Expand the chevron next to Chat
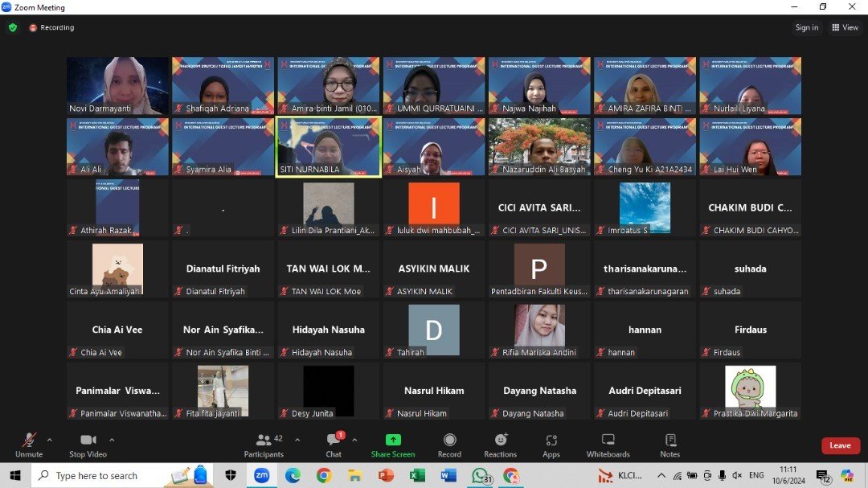 click(354, 440)
